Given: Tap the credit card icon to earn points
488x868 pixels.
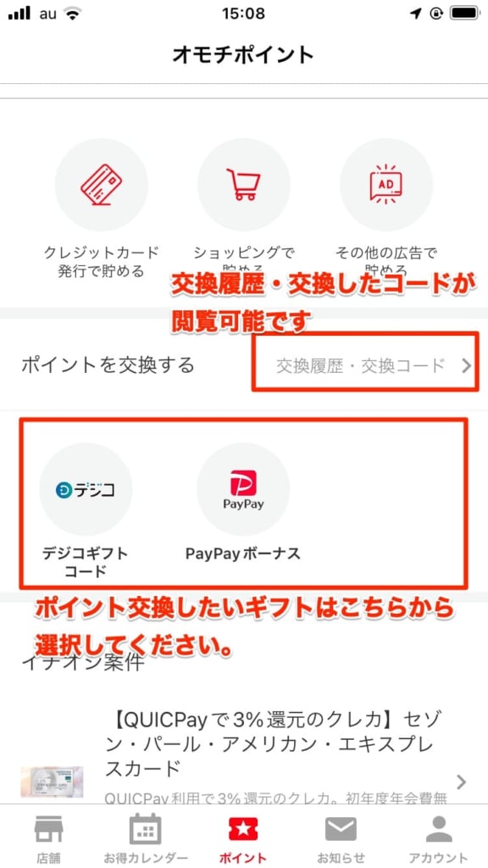Looking at the screenshot, I should pos(102,184).
